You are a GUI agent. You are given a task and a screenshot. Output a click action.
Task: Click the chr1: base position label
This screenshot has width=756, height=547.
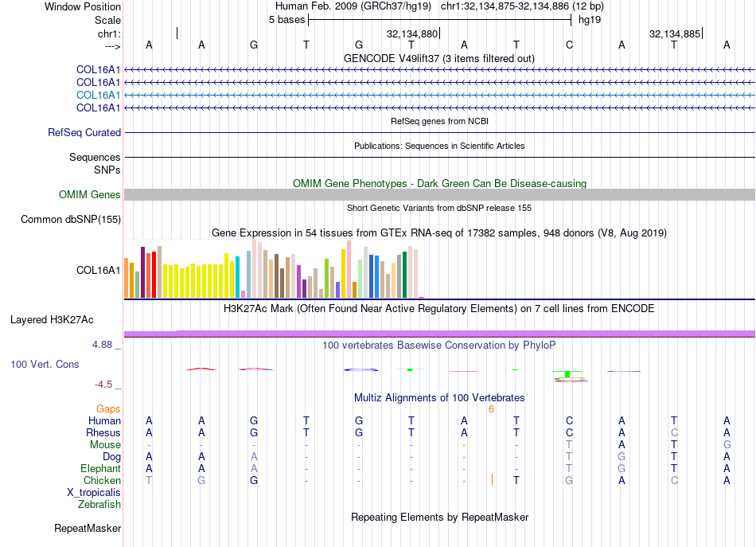109,33
